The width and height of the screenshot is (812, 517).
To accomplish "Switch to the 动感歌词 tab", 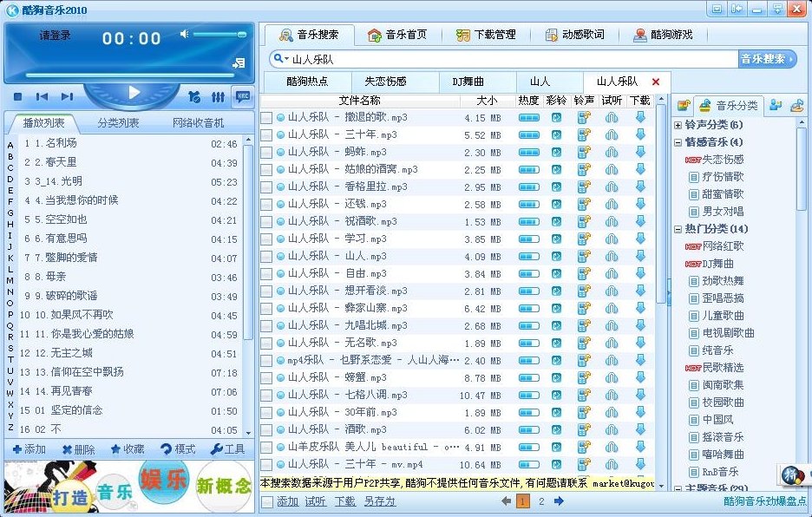I will pos(575,35).
